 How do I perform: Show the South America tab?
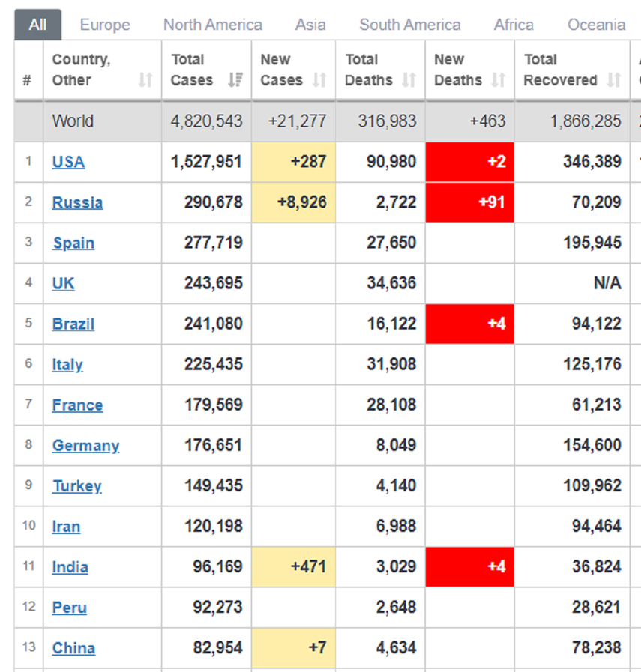click(410, 25)
